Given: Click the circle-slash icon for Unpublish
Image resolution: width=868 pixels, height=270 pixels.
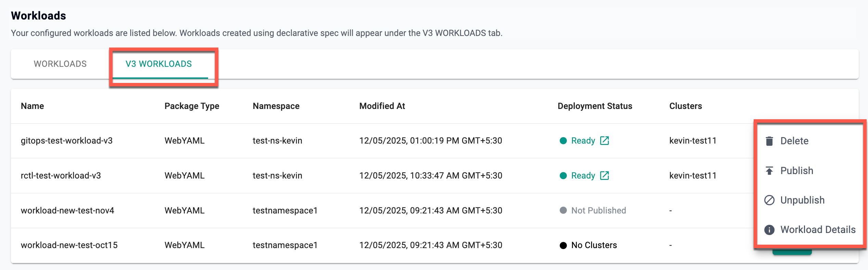Looking at the screenshot, I should click(769, 200).
